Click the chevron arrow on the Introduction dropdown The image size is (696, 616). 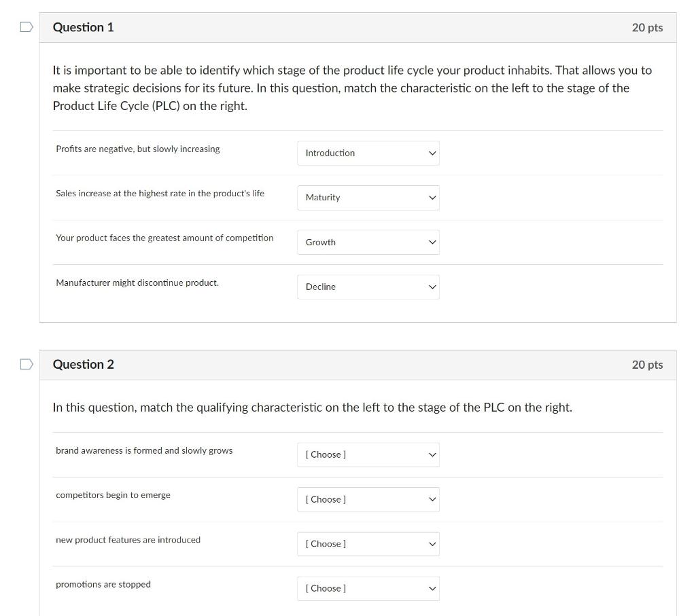pos(432,153)
